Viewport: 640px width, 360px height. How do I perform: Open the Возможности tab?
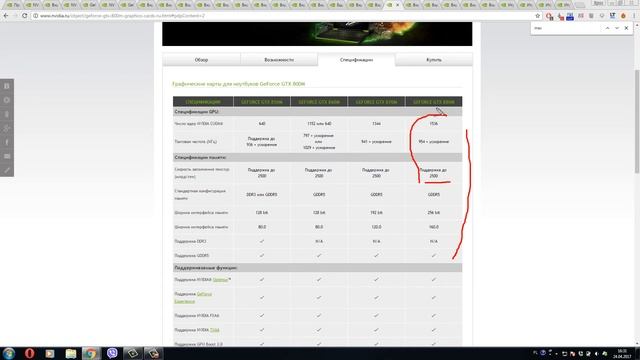point(279,60)
